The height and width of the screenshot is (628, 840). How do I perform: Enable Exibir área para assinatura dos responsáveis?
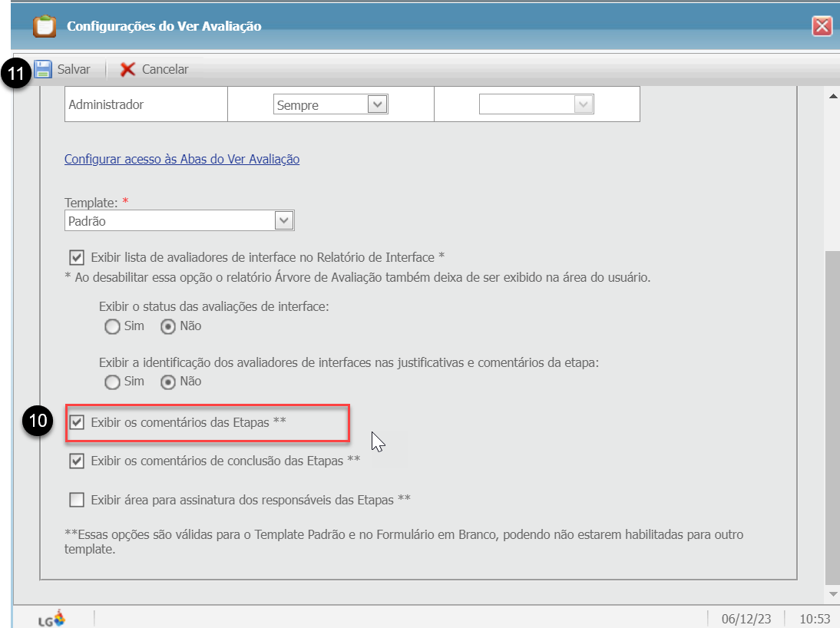(77, 500)
